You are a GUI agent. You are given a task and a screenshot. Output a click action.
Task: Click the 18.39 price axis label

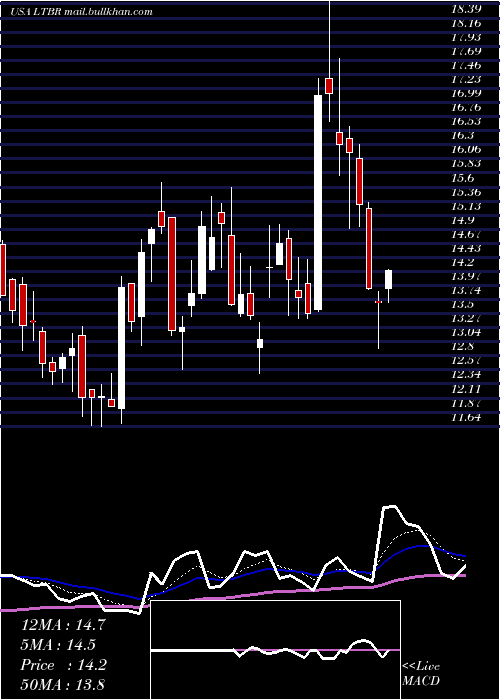pos(466,9)
